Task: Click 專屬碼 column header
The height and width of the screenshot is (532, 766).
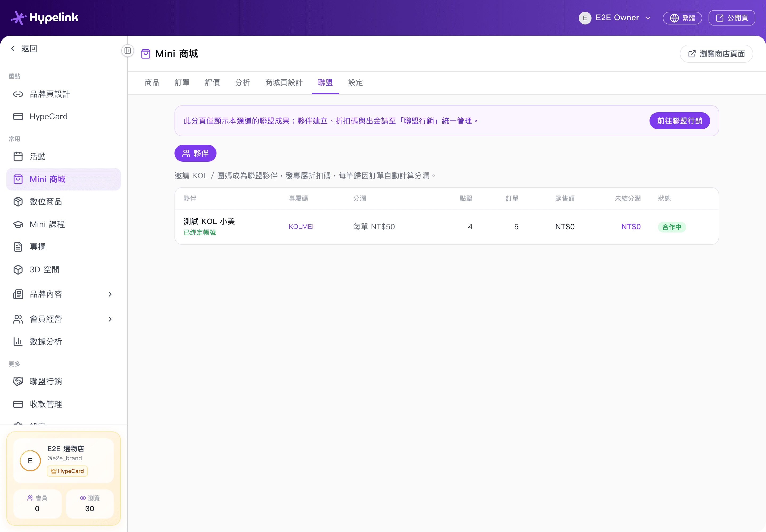Action: tap(298, 198)
